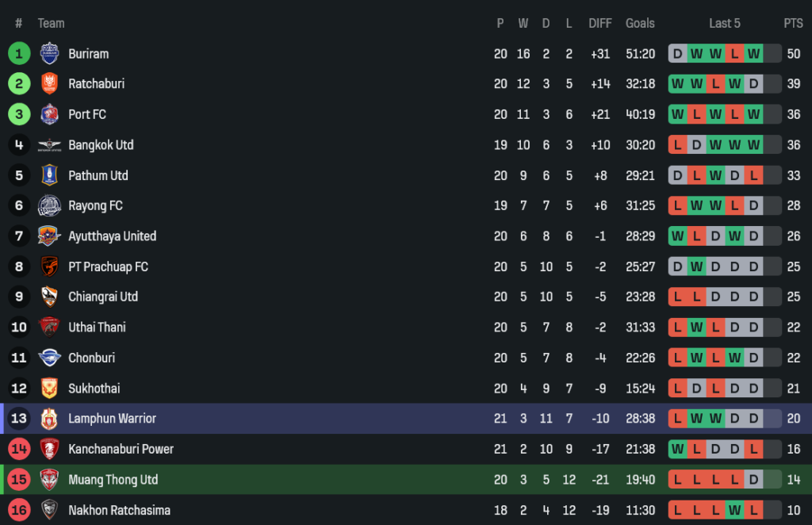Click the red rank 16 position badge
Viewport: 812px width, 525px height.
click(19, 510)
